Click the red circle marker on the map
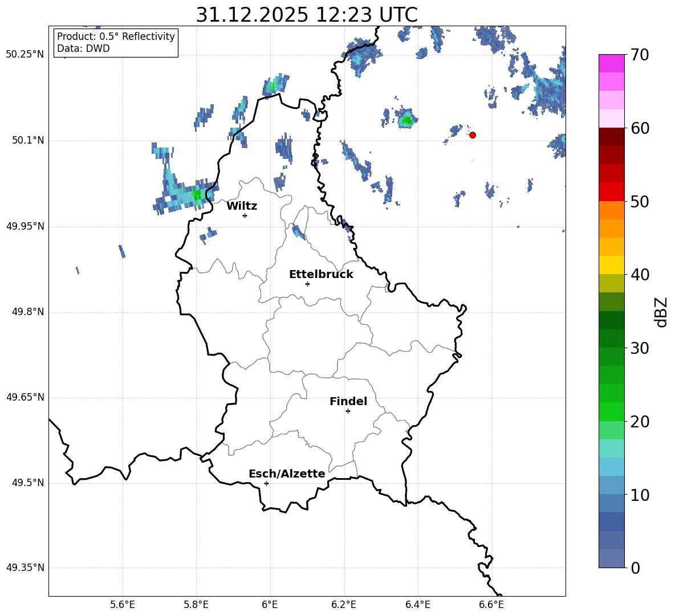The height and width of the screenshot is (616, 675). click(x=473, y=135)
